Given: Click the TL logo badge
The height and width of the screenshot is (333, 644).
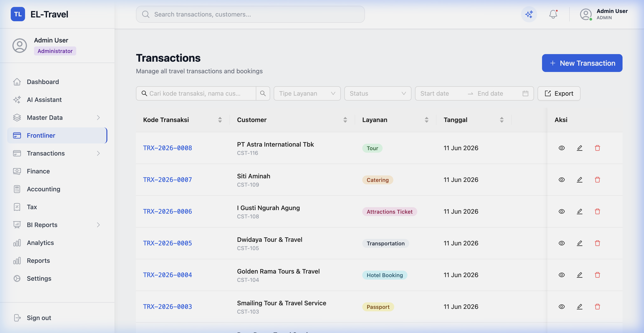Looking at the screenshot, I should point(18,14).
